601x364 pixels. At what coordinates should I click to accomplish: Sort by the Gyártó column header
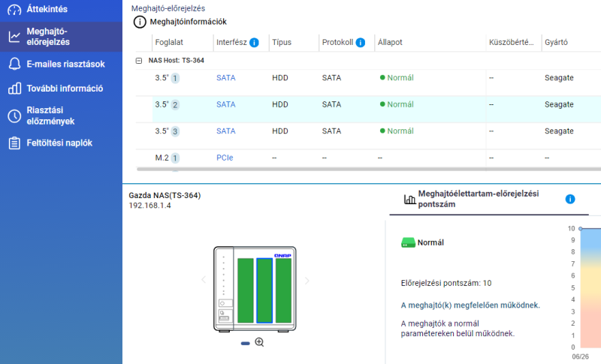(556, 43)
